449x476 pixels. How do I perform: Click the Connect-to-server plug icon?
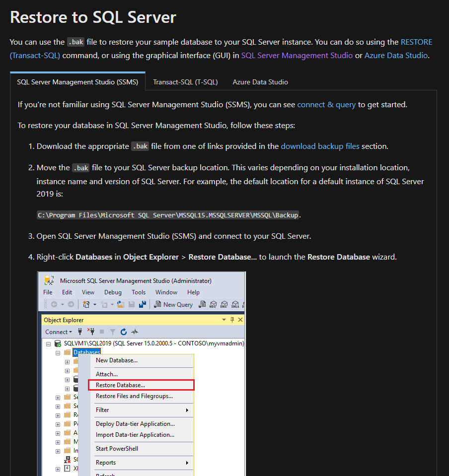click(80, 332)
